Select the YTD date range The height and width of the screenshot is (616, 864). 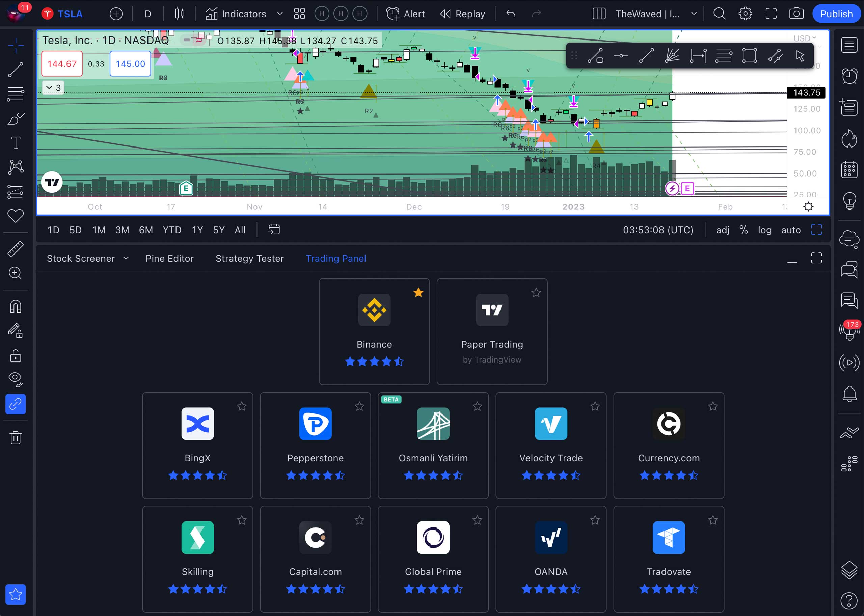point(172,230)
